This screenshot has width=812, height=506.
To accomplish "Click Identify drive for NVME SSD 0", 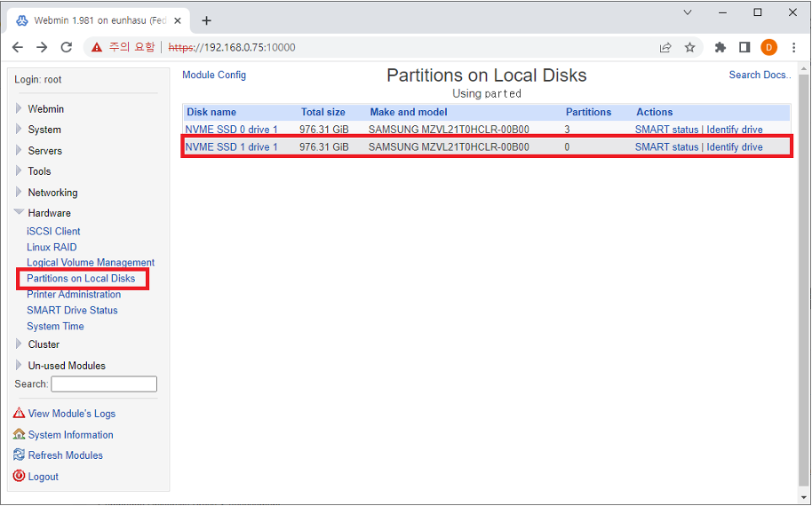I will coord(734,130).
